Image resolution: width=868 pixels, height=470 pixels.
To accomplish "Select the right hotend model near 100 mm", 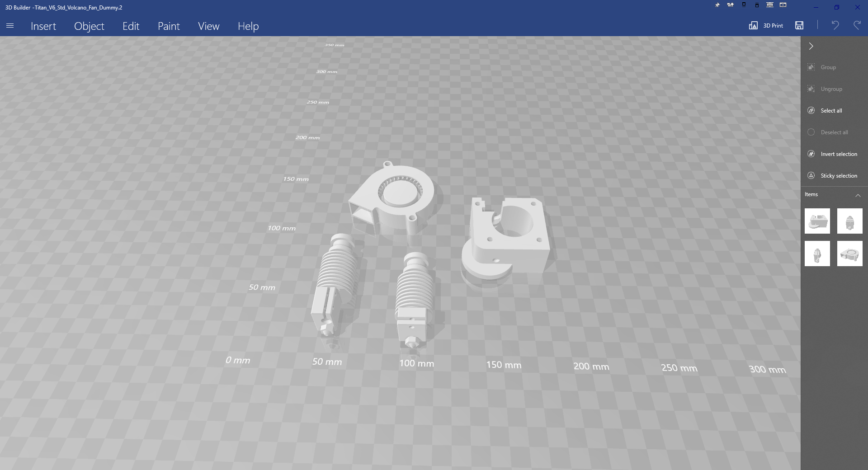I will (414, 299).
